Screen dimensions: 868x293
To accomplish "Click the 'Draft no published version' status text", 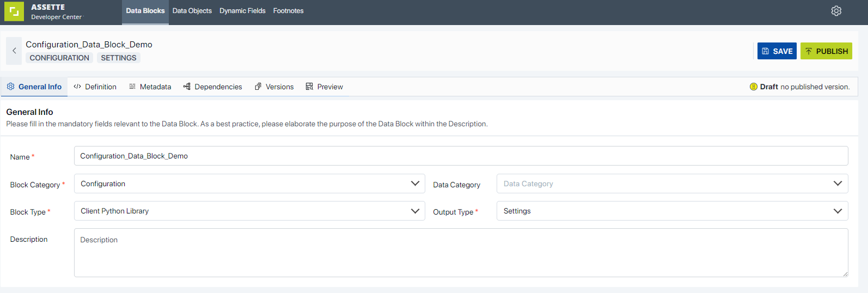I will [x=805, y=87].
